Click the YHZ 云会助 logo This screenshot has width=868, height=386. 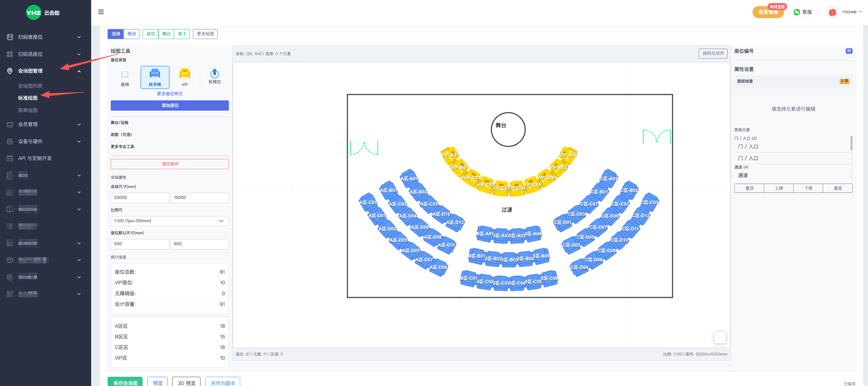pos(43,13)
